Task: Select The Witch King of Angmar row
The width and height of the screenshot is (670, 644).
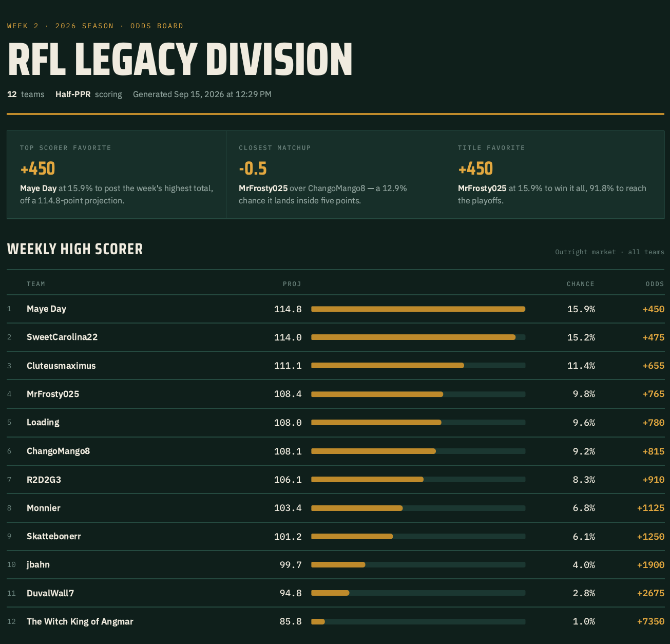Action: coord(335,621)
